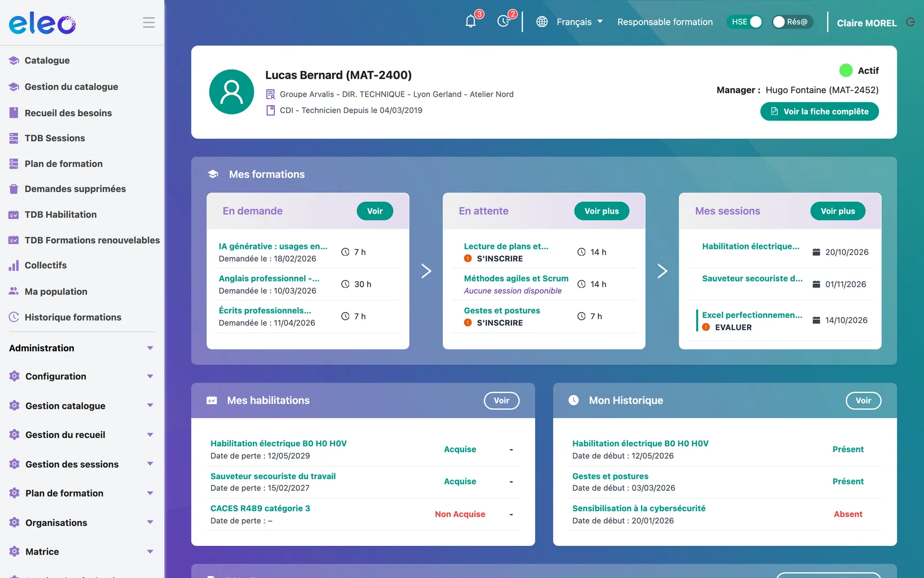Click Voir la fiche complète button
This screenshot has height=578, width=924.
pos(819,111)
